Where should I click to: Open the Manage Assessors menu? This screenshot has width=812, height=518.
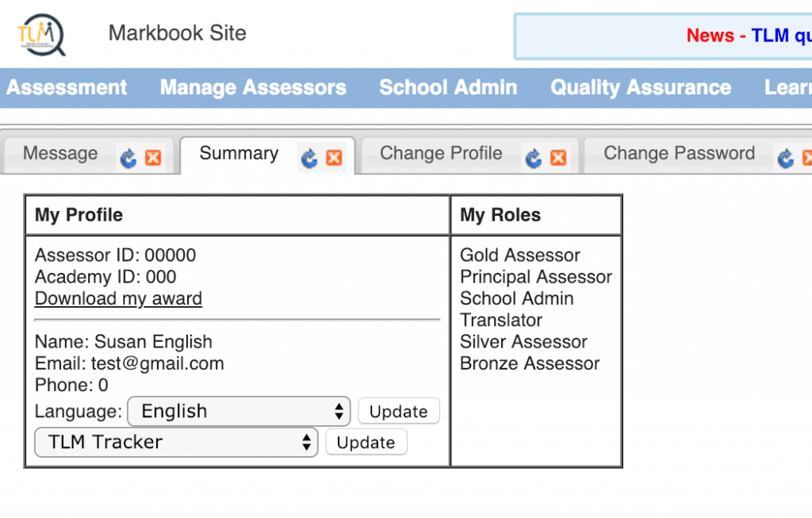[253, 87]
